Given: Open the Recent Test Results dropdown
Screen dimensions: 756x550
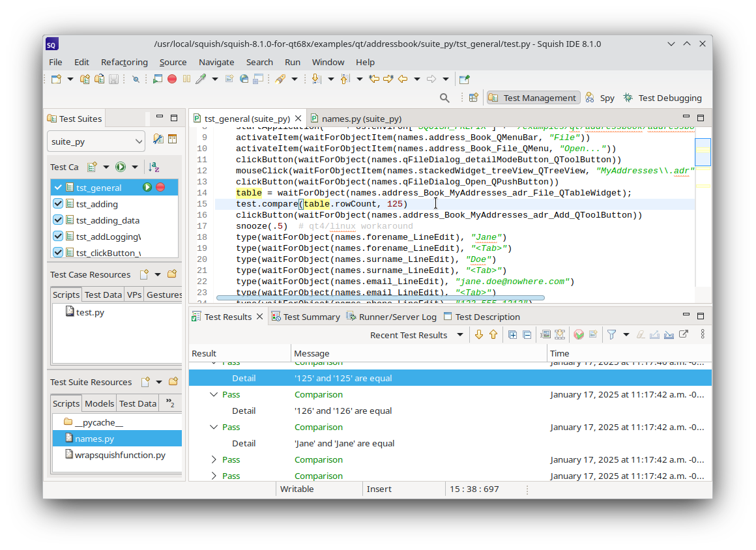Looking at the screenshot, I should point(459,335).
